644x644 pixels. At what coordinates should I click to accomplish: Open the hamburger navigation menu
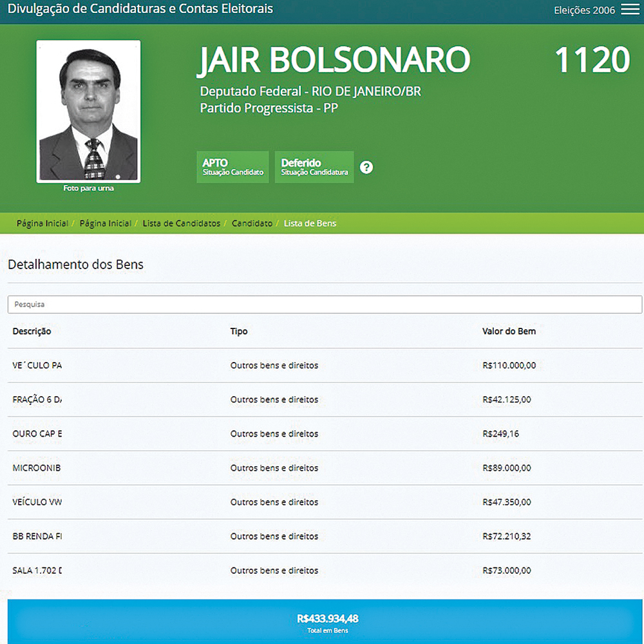pyautogui.click(x=629, y=10)
